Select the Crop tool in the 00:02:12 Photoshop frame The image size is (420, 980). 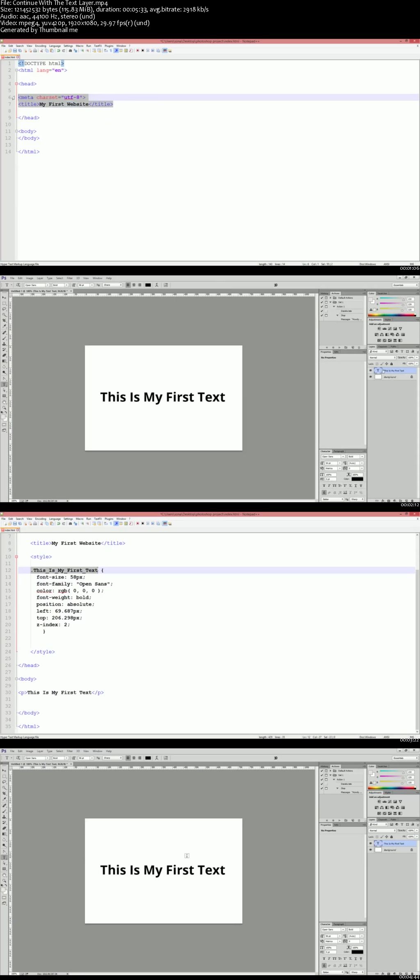(4, 320)
